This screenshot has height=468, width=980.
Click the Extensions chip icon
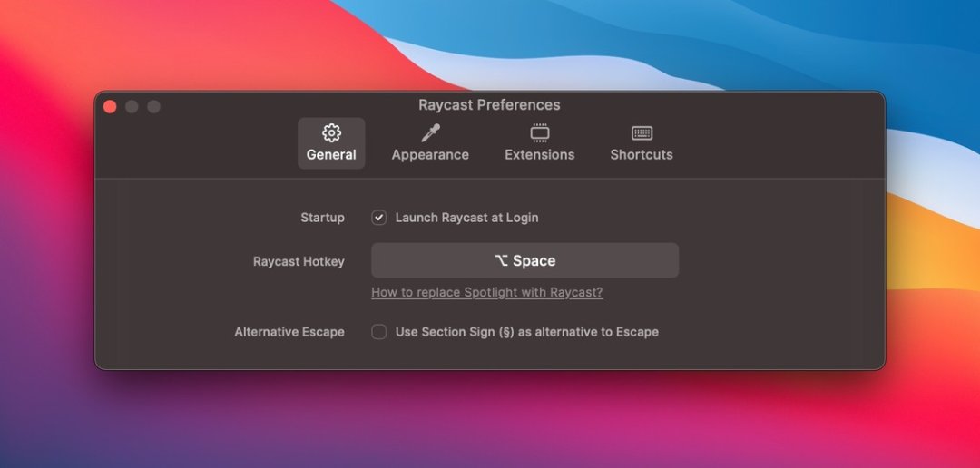click(540, 133)
